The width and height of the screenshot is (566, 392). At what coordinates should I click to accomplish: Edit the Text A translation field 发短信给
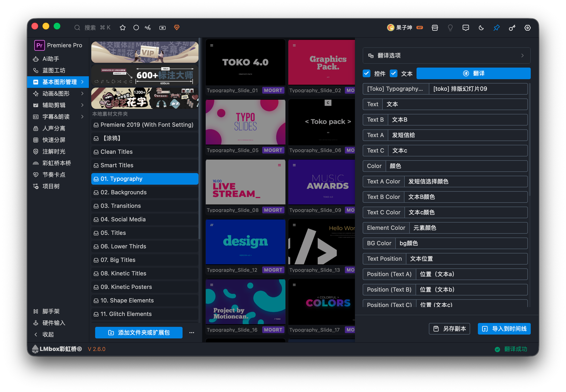pos(458,135)
